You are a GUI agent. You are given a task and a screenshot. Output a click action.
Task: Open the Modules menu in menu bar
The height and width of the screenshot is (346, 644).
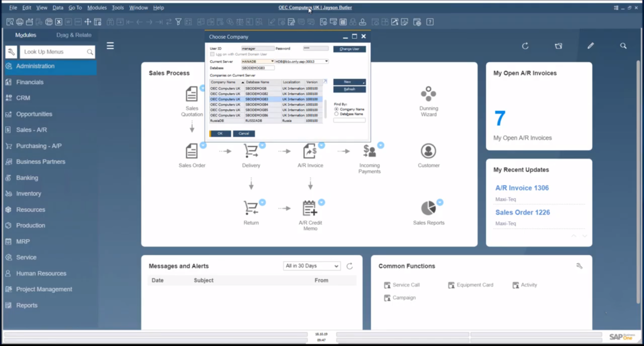tap(97, 8)
